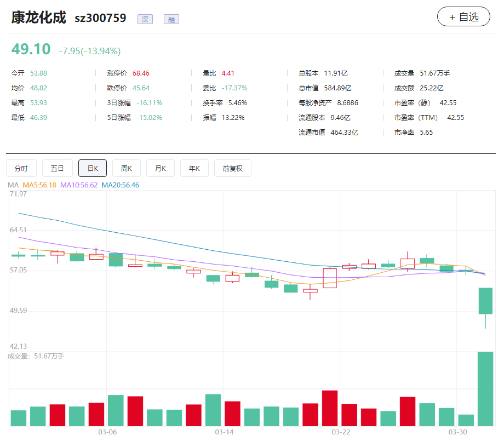Click the 5日涨幅 value -15.02%
504x436 pixels.
point(149,118)
